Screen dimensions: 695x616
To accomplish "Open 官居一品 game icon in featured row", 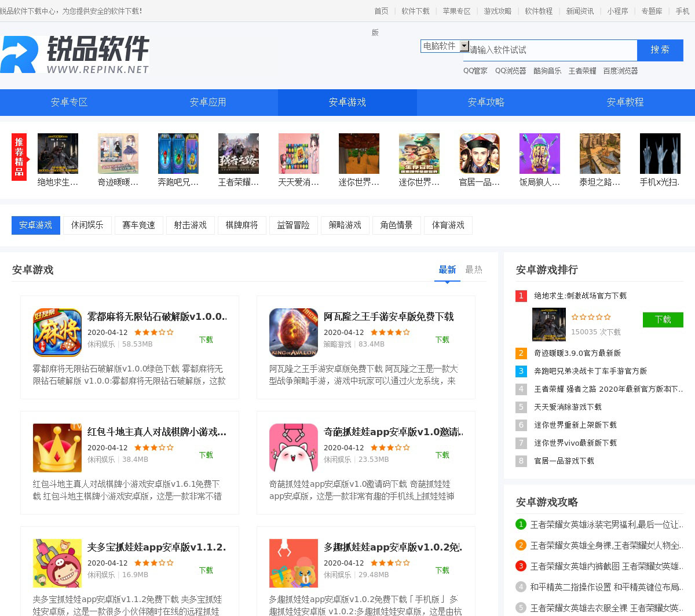I will click(x=480, y=154).
